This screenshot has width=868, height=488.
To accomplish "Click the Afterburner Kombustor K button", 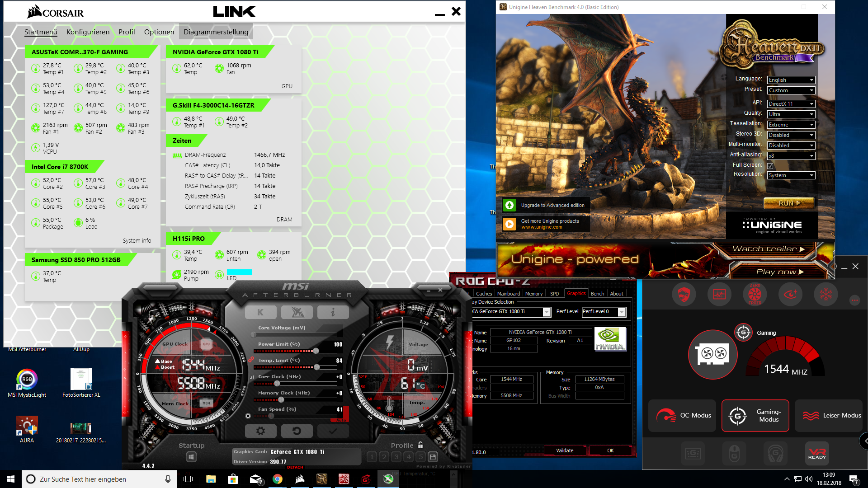I will (260, 312).
